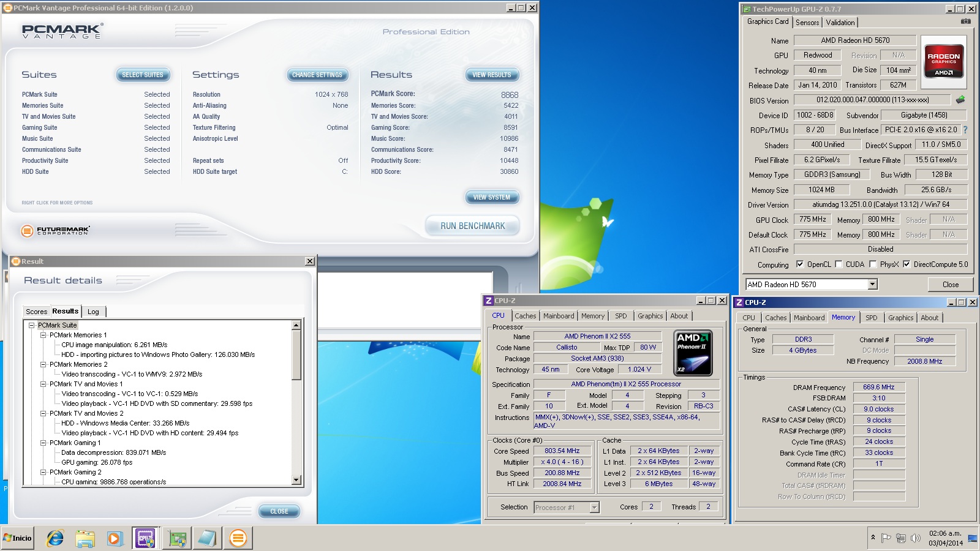Collapse the PCMark TV and Movies 2 node
980x551 pixels.
click(x=43, y=413)
